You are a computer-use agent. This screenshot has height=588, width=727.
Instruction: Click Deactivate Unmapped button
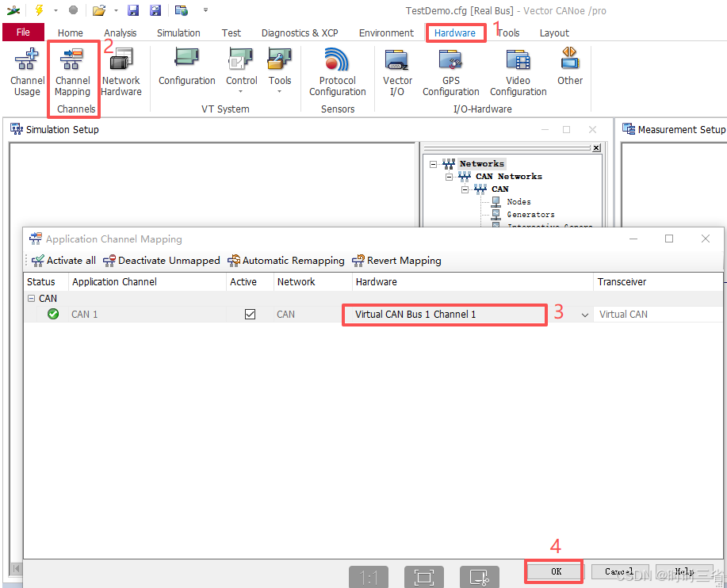(x=162, y=261)
